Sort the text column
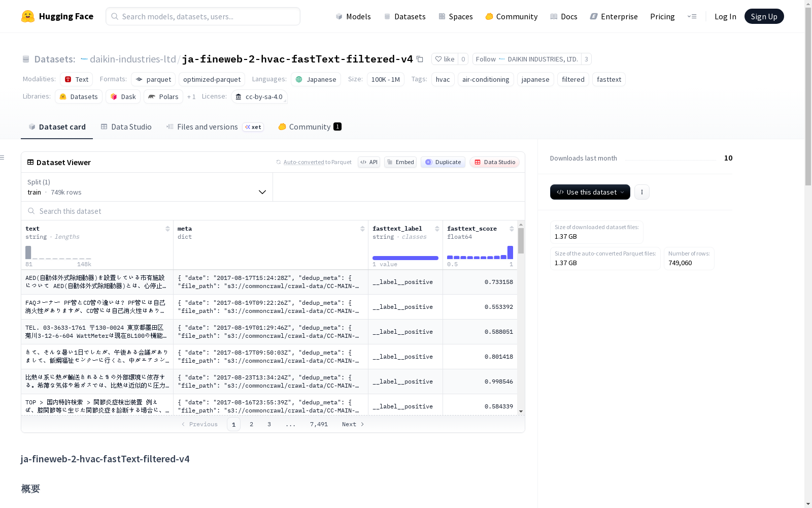 (167, 229)
